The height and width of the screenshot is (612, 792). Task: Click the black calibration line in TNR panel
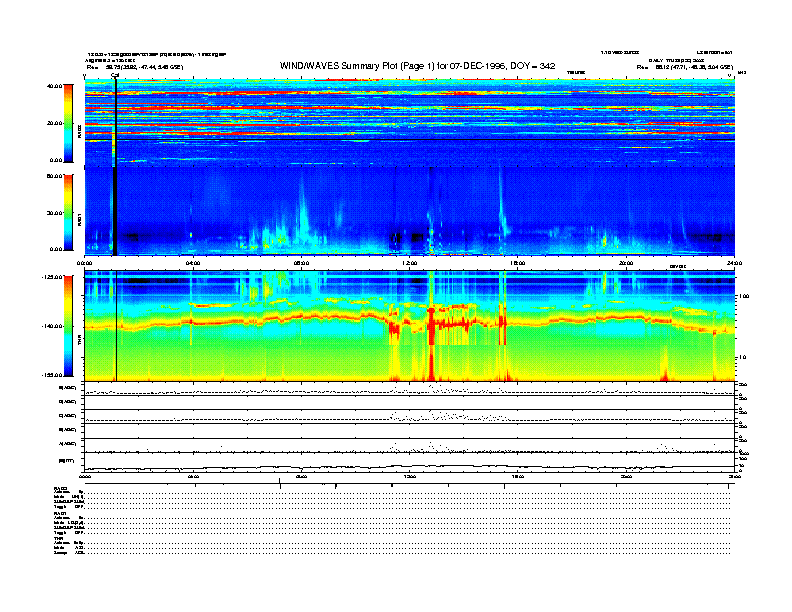click(x=117, y=326)
